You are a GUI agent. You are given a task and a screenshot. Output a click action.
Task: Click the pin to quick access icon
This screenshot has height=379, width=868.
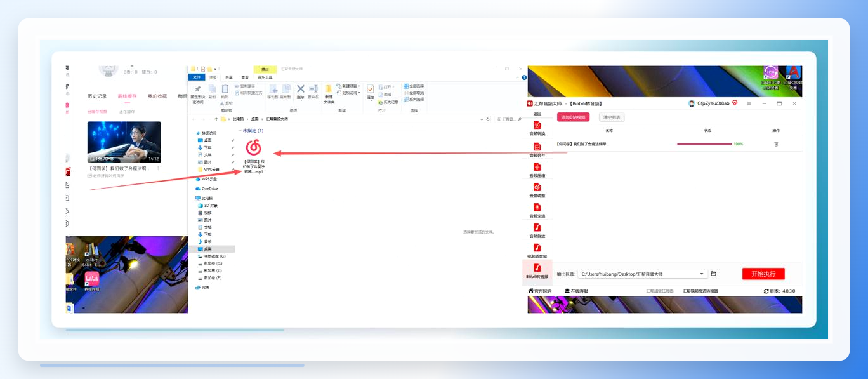(198, 90)
